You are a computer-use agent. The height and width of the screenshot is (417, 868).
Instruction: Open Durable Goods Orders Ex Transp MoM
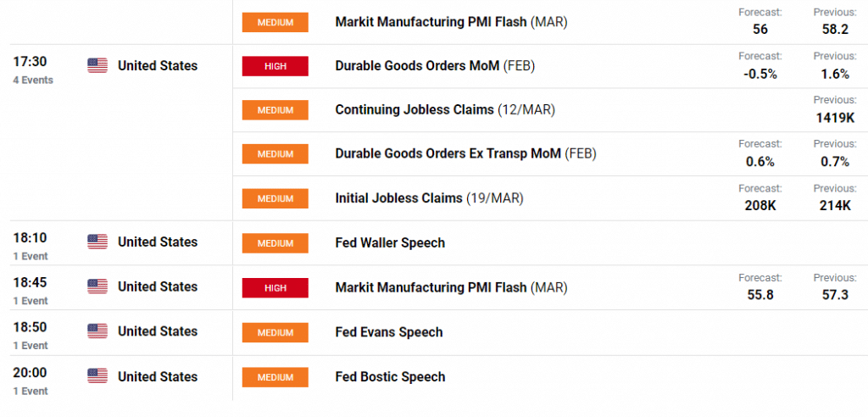(465, 153)
